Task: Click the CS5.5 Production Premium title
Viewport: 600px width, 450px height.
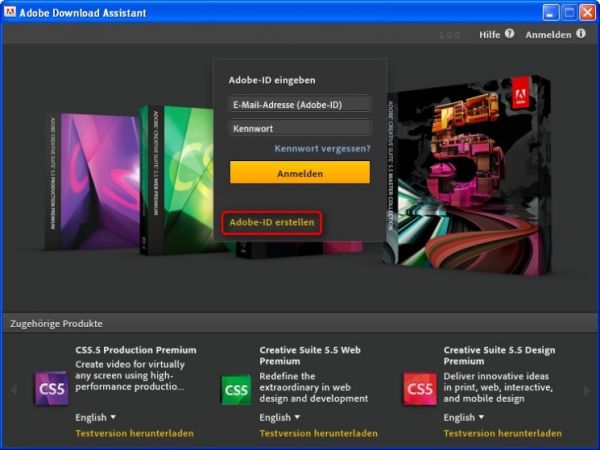Action: 136,350
